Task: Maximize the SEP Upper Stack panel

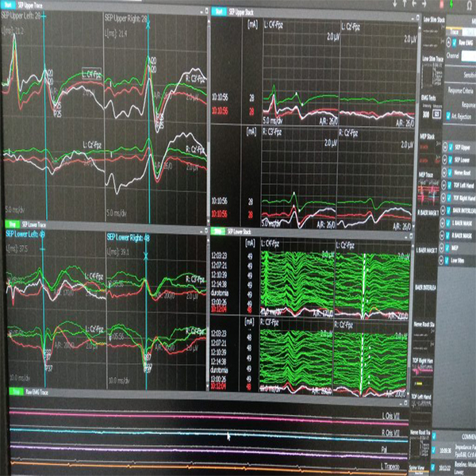Action: (x=417, y=18)
